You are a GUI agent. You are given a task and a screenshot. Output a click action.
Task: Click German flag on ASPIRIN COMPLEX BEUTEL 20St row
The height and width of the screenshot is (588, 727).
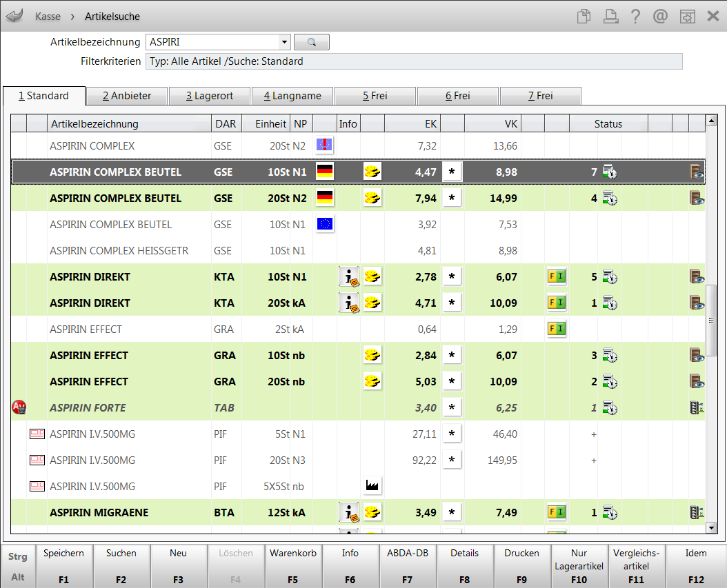click(325, 197)
